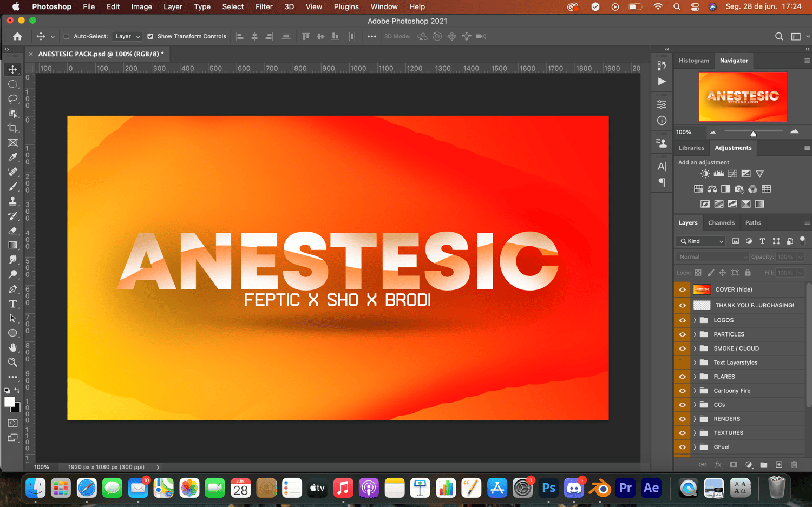Go to Photoshop Home screen
The width and height of the screenshot is (812, 507).
coord(17,36)
